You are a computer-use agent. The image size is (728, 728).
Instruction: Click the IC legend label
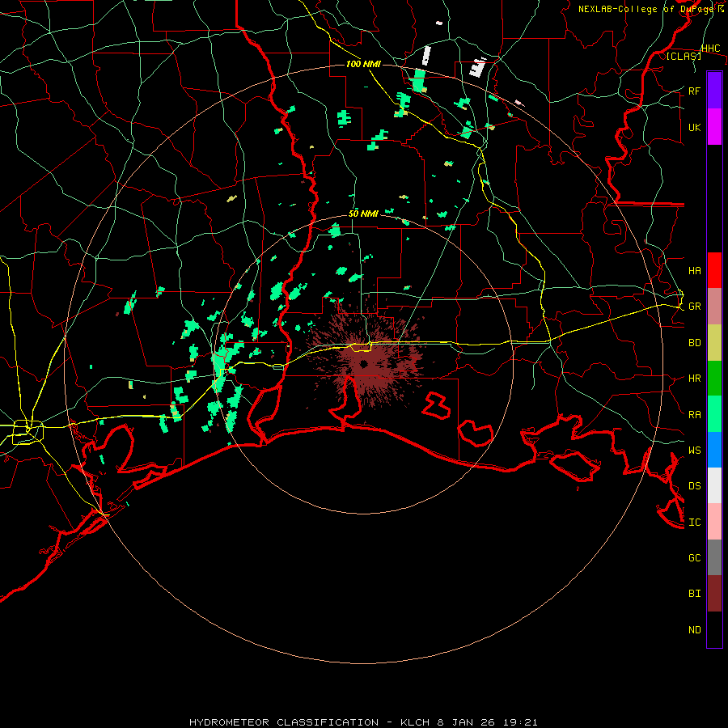[694, 522]
